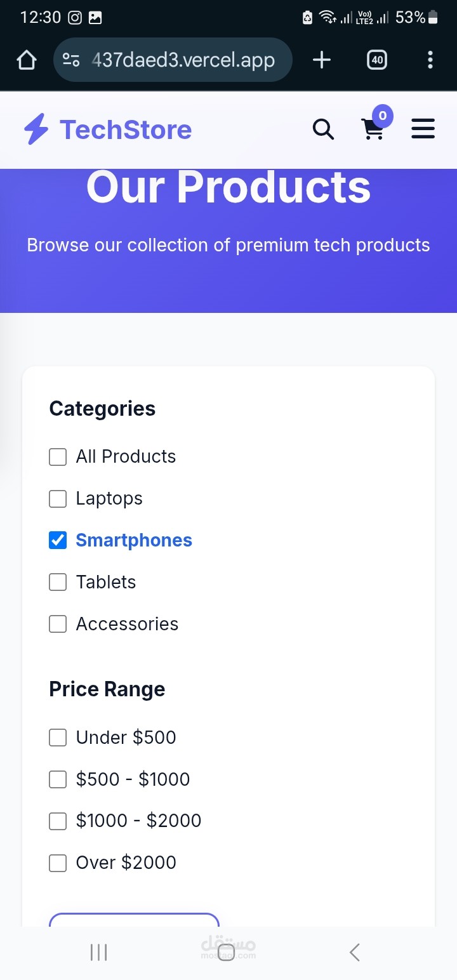The height and width of the screenshot is (980, 457).
Task: Tap the browser address bar URL
Action: pyautogui.click(x=183, y=60)
